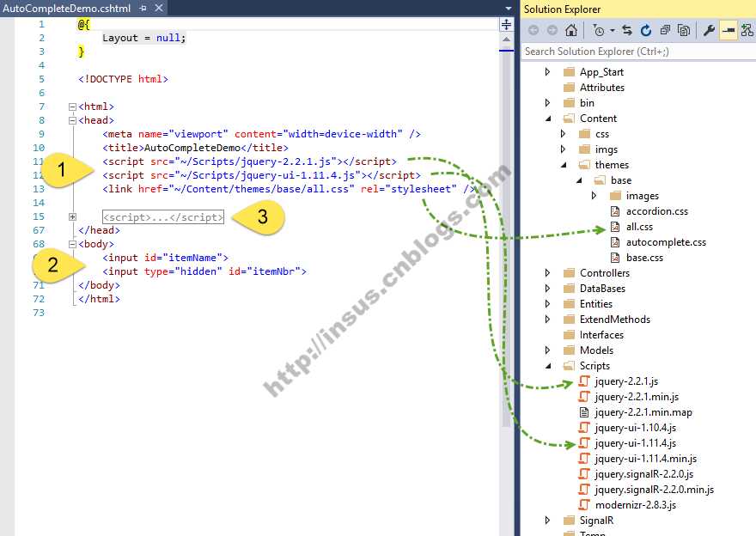Screen dimensions: 756x536
Task: Expand the Entities folder
Action: click(547, 304)
